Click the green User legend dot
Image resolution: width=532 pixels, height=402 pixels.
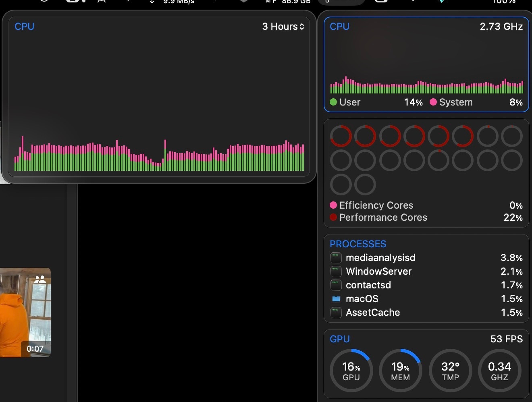[333, 102]
